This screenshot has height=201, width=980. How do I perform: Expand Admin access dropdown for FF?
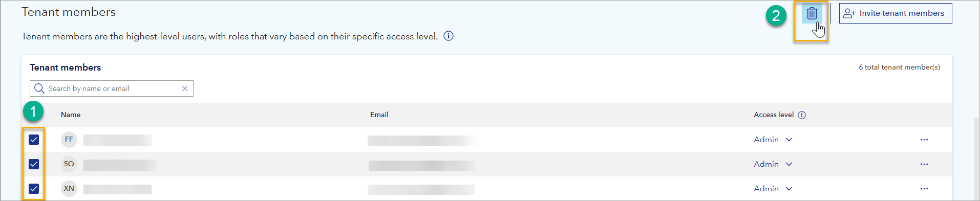coord(773,140)
